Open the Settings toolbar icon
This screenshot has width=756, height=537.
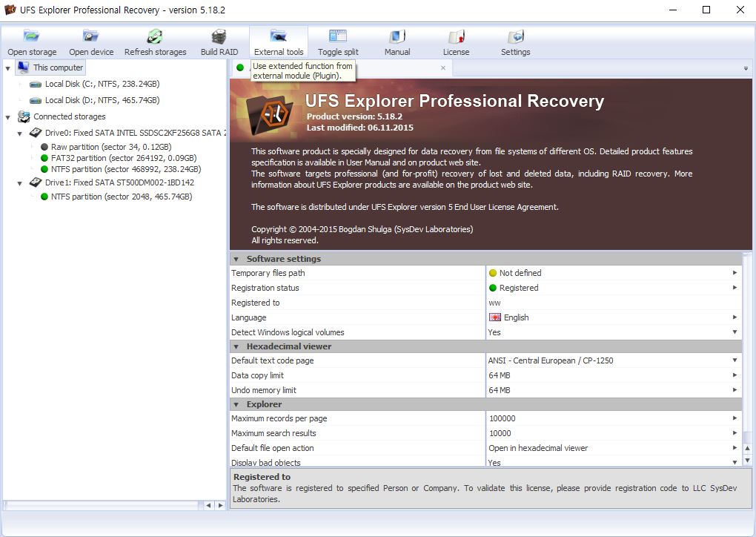pyautogui.click(x=515, y=42)
